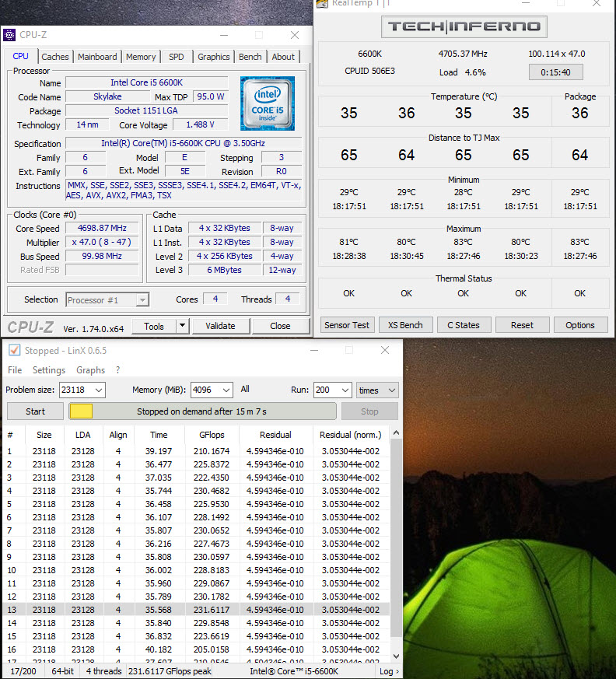Open the ? help menu in LinX
Screen dimensions: 616x679
[x=117, y=369]
